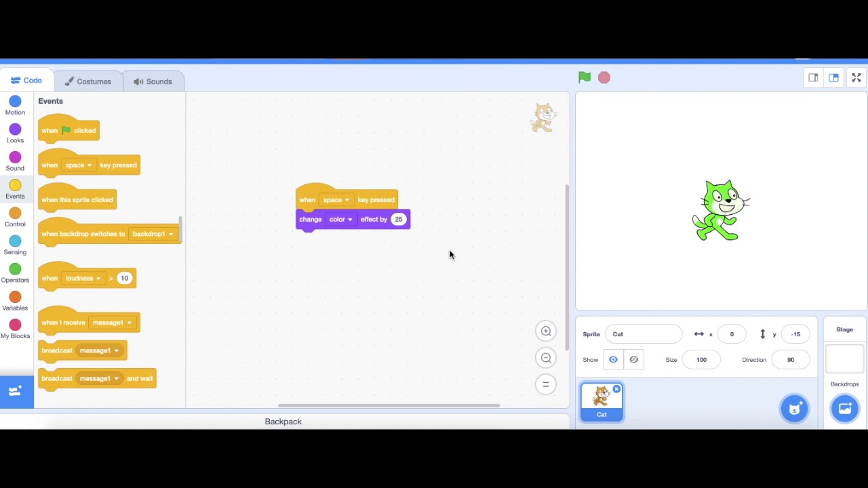Click the when backdrop switches to block
868x488 pixels.
pyautogui.click(x=109, y=232)
